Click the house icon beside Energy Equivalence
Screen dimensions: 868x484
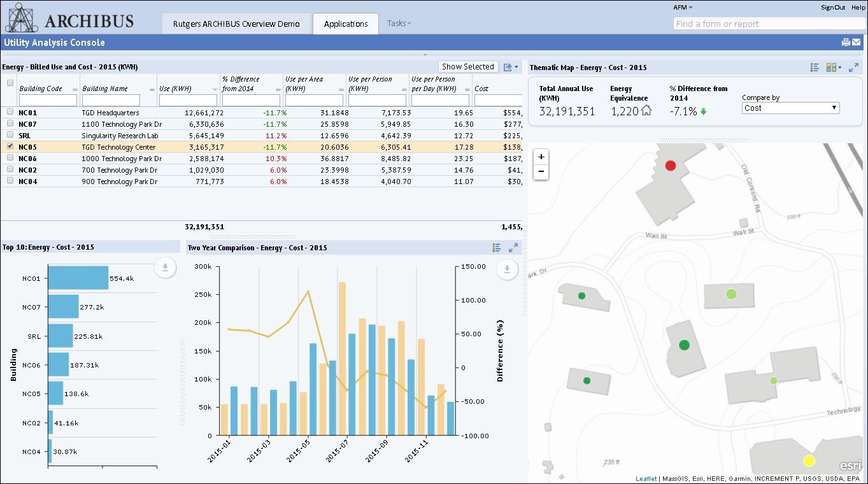coord(646,111)
